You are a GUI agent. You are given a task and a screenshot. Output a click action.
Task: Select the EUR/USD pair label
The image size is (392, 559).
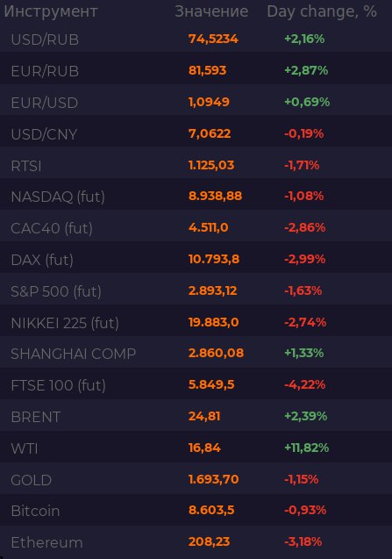[45, 103]
